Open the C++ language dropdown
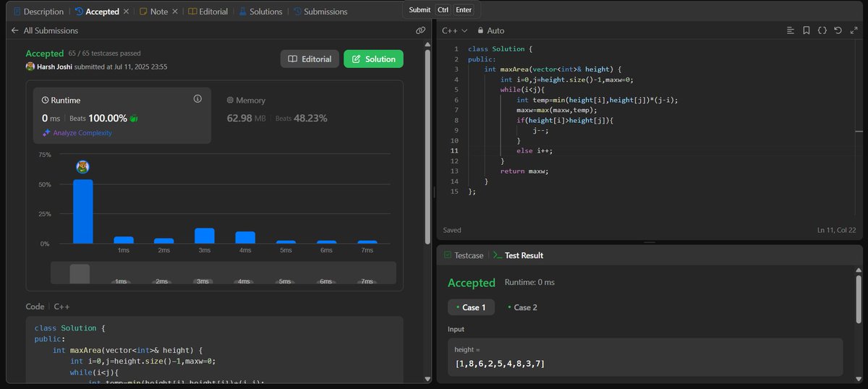The height and width of the screenshot is (389, 868). tap(455, 31)
